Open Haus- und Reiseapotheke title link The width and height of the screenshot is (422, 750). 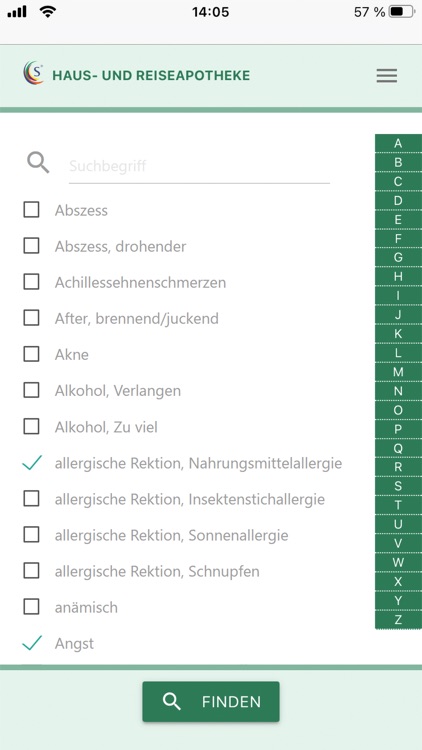[x=151, y=76]
